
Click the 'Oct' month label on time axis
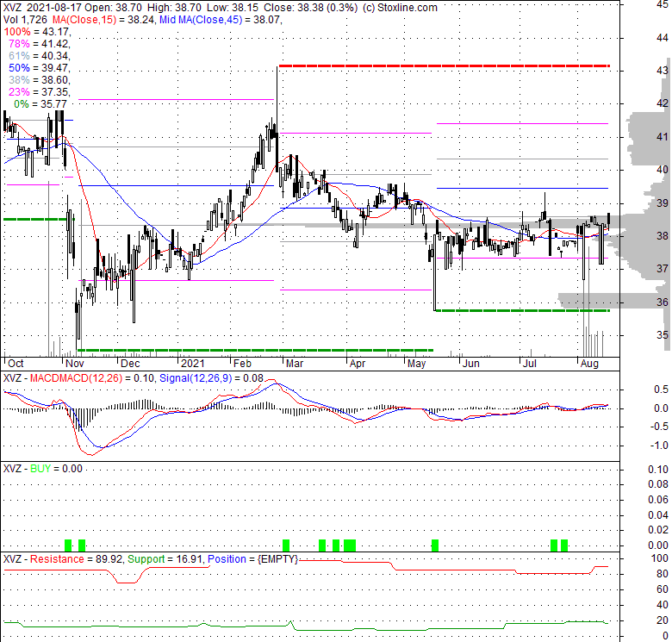point(16,364)
